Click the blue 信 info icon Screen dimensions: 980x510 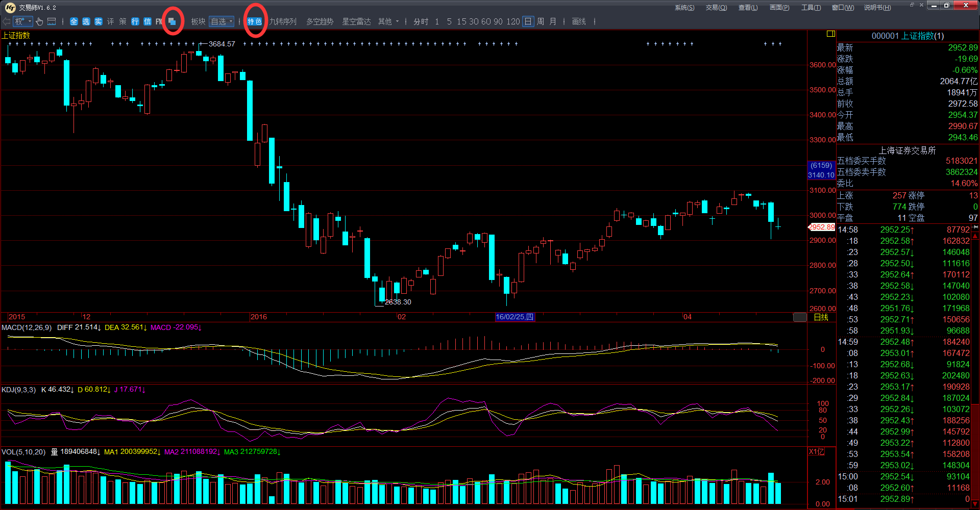(148, 21)
